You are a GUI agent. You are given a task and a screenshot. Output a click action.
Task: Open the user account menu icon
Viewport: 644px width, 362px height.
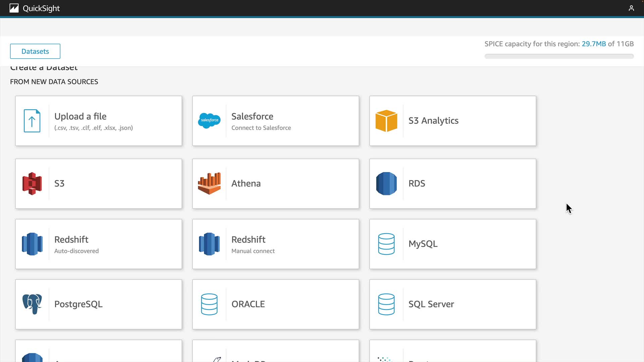[x=631, y=8]
